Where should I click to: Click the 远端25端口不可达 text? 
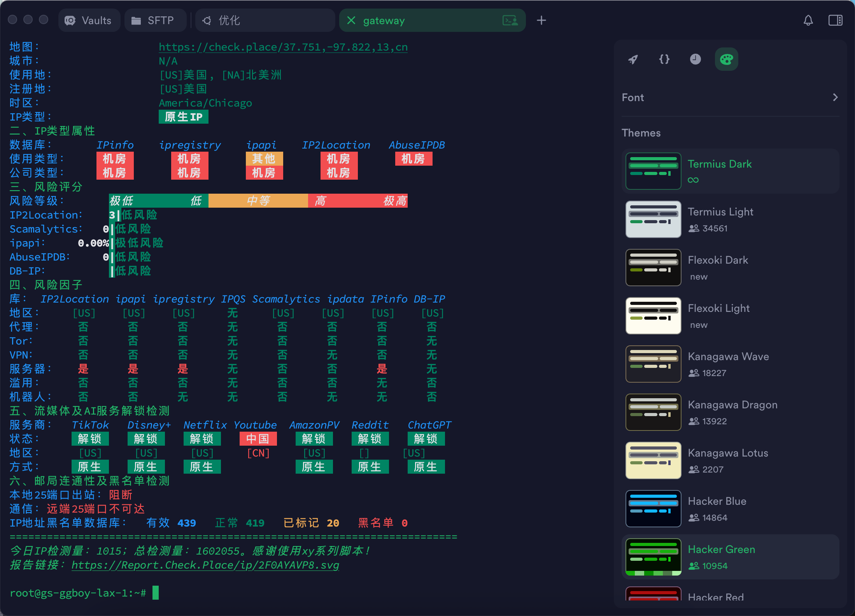pyautogui.click(x=96, y=509)
